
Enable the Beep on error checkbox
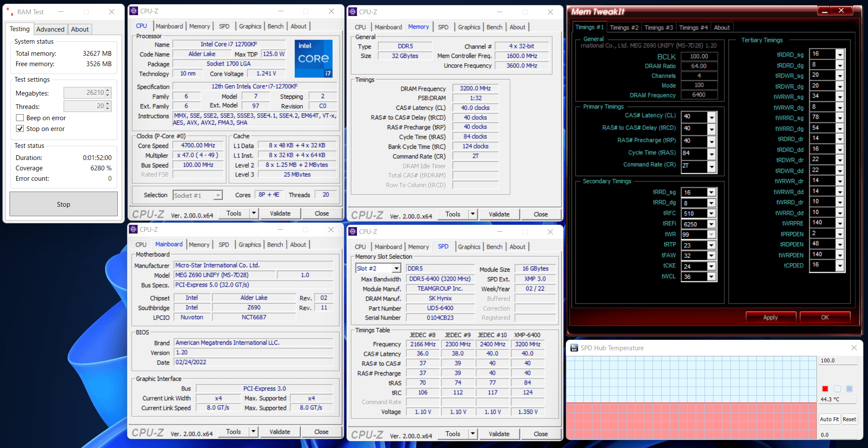click(20, 118)
